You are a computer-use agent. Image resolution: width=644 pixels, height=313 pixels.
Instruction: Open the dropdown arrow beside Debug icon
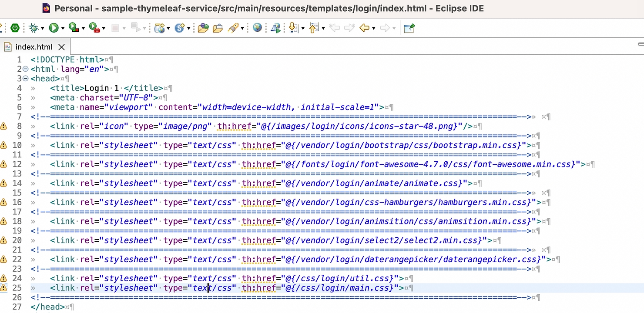click(x=42, y=29)
